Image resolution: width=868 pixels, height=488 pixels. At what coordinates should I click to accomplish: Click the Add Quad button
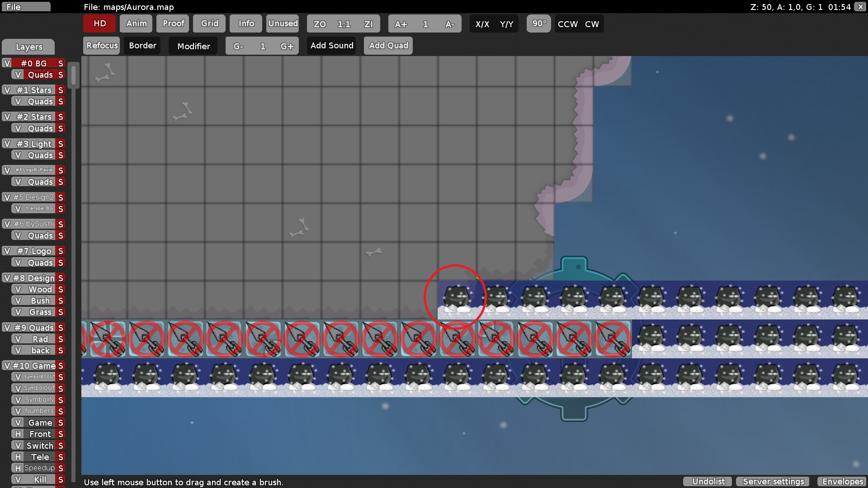[388, 46]
